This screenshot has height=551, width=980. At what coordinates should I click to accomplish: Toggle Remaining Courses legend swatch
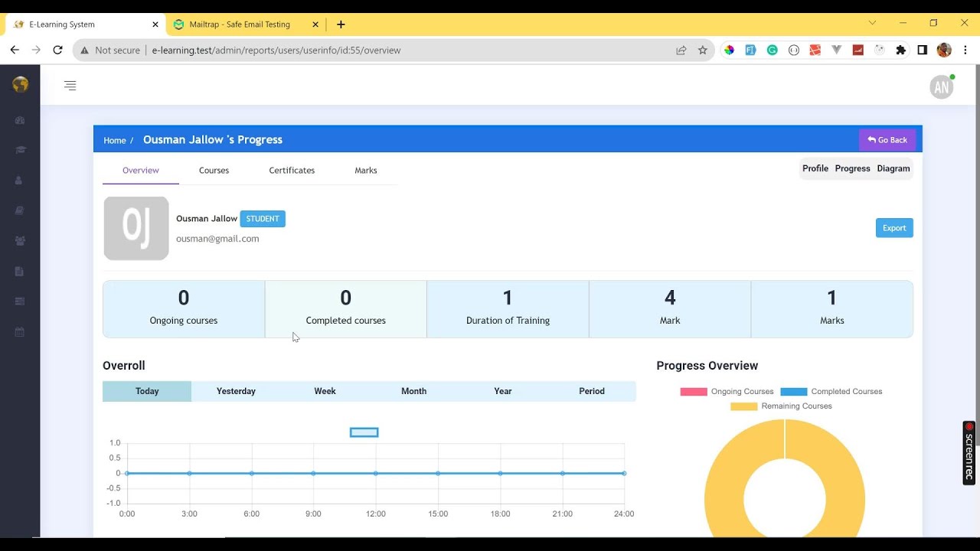[743, 406]
